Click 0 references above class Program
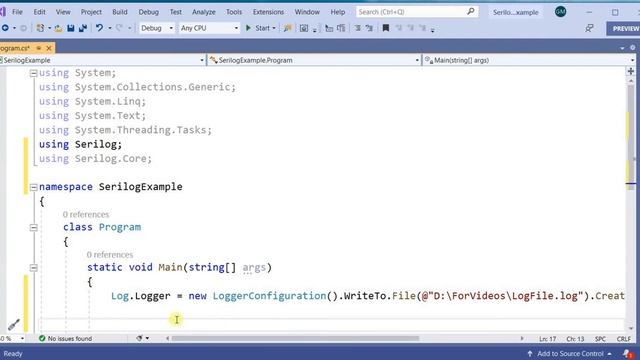The image size is (640, 360). [x=86, y=214]
